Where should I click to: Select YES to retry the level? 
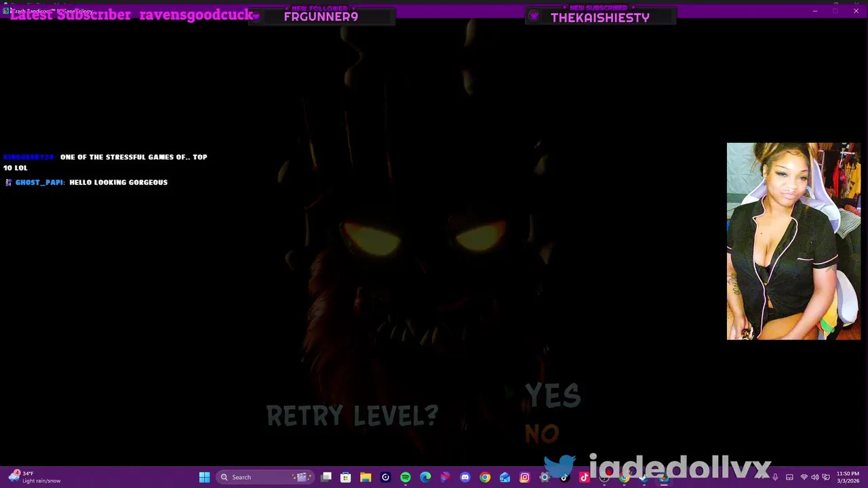point(553,395)
